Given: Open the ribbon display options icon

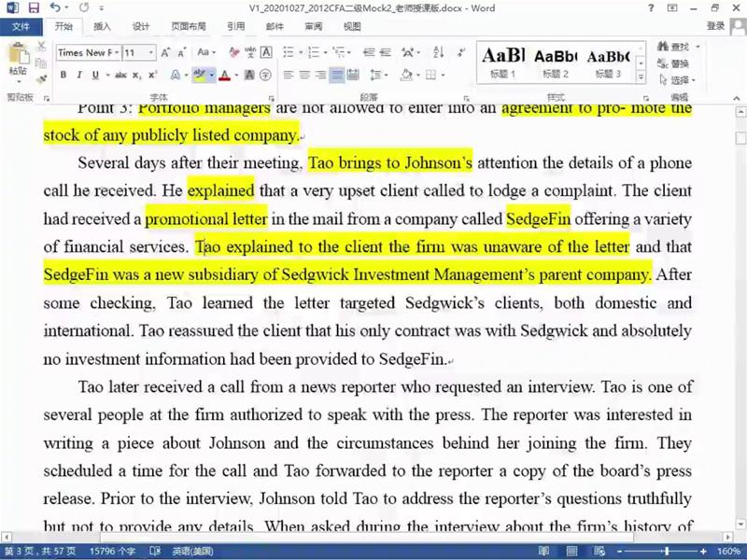Looking at the screenshot, I should click(672, 7).
